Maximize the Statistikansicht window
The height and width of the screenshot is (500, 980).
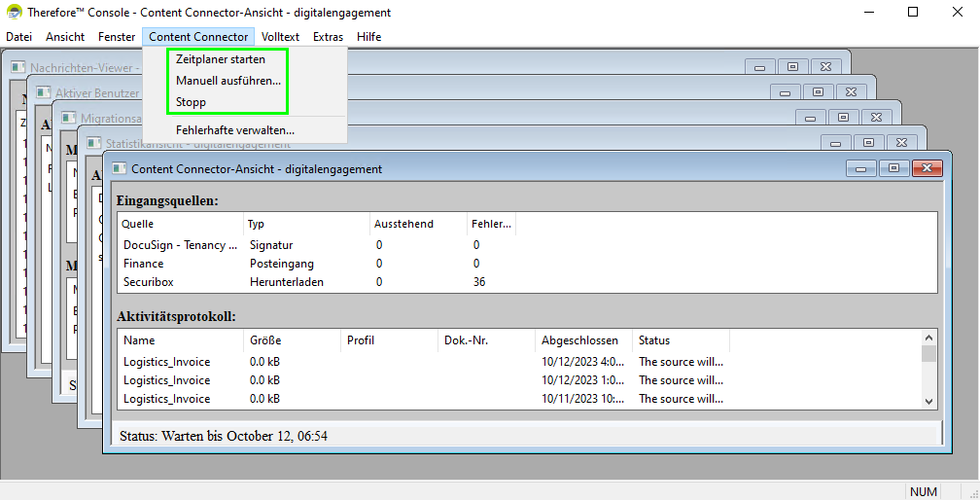tap(869, 143)
